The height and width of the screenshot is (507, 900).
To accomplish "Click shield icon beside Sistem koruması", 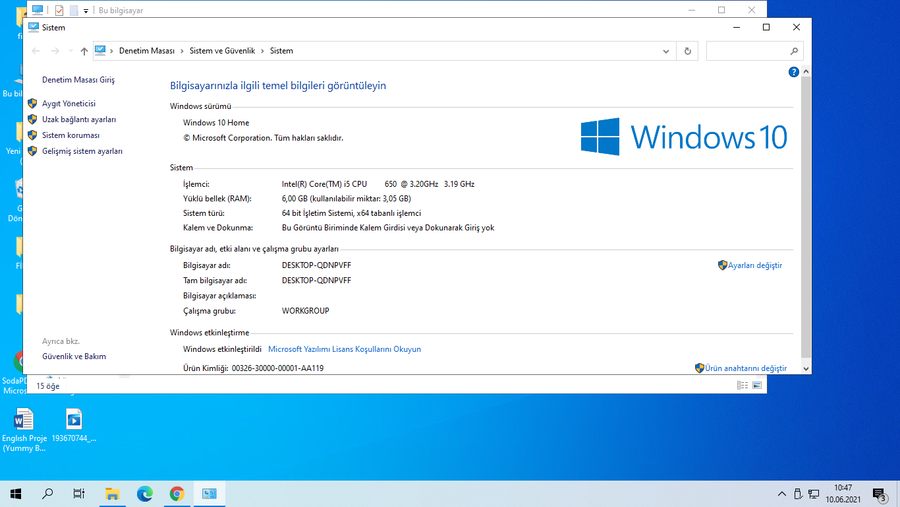I will click(x=32, y=136).
